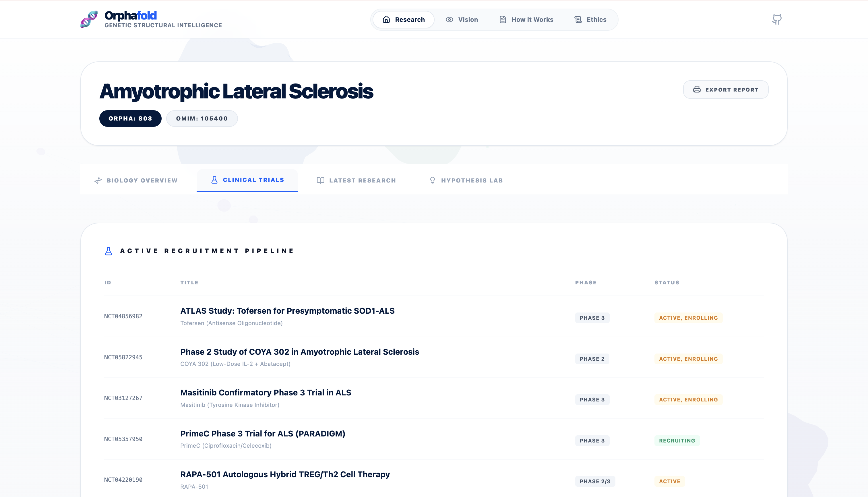Open the PrimeC Phase 3 PARADIGM trial
Screen dimensions: 868x497
263,434
